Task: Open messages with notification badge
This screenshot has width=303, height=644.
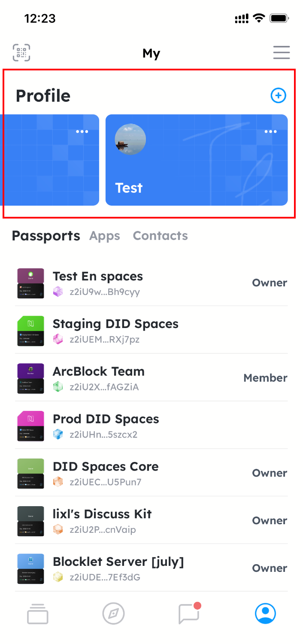Action: point(189,614)
